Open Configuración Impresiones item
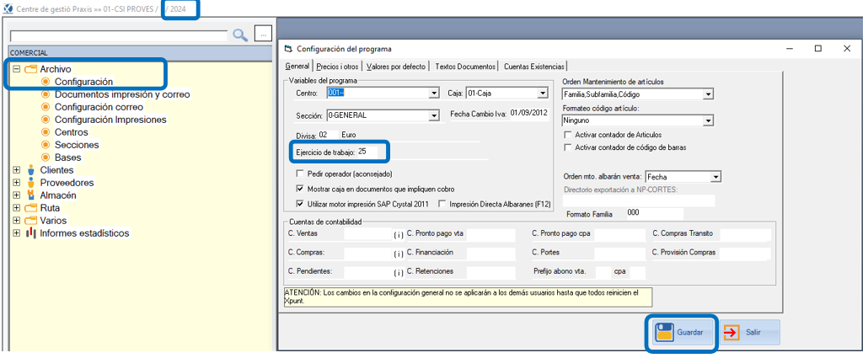Image resolution: width=868 pixels, height=358 pixels. (x=110, y=120)
